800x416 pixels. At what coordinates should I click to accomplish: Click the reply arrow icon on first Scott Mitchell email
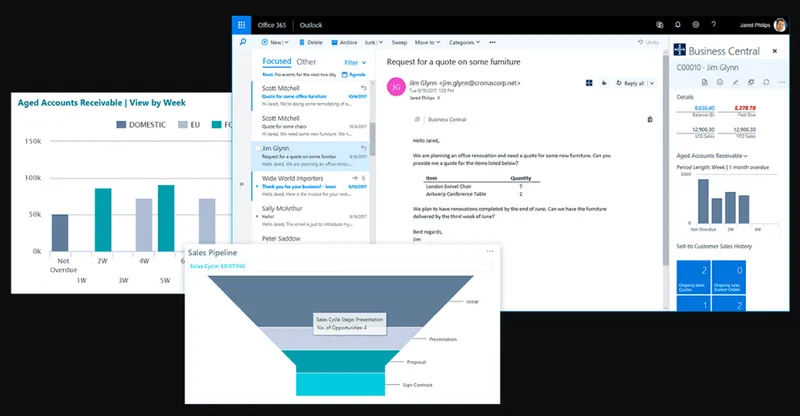click(363, 88)
